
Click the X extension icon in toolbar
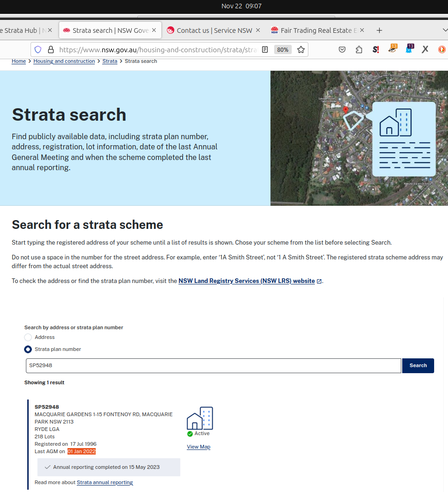tap(425, 49)
